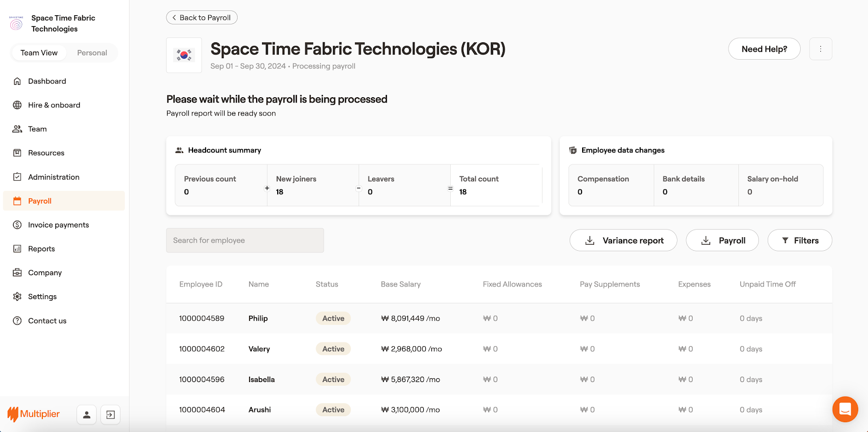The image size is (868, 432).
Task: Click the South Korea flag thumbnail
Action: (x=184, y=55)
